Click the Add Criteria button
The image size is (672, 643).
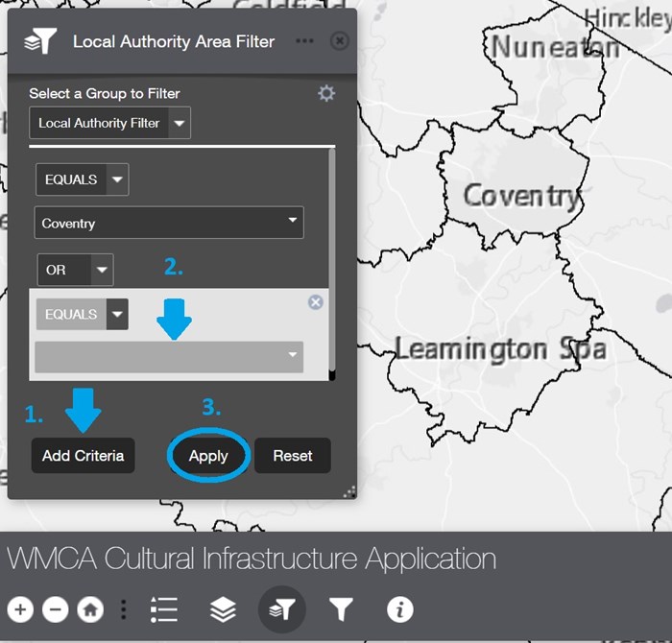click(x=83, y=456)
